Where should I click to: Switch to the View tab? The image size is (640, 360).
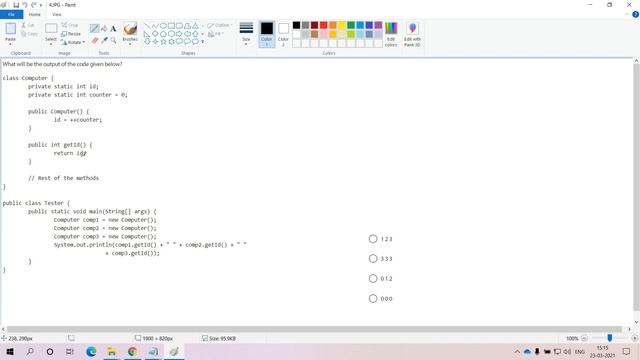(56, 14)
